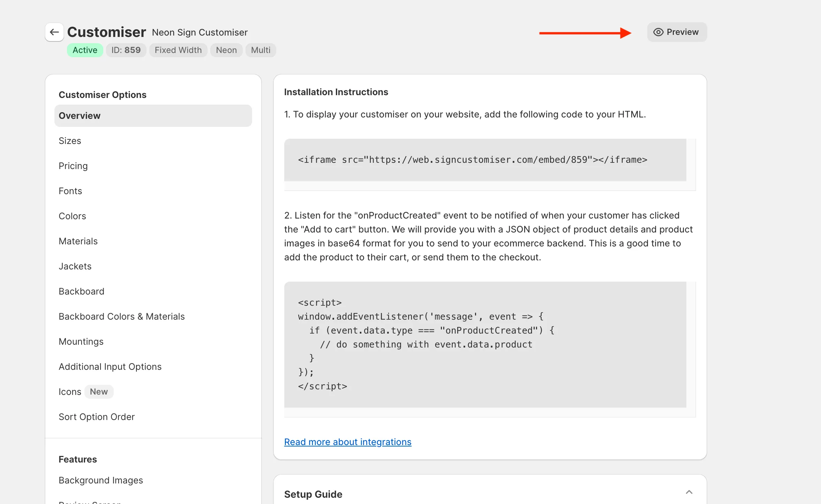Viewport: 821px width, 504px height.
Task: Open the Mountings settings page
Action: [x=81, y=341]
